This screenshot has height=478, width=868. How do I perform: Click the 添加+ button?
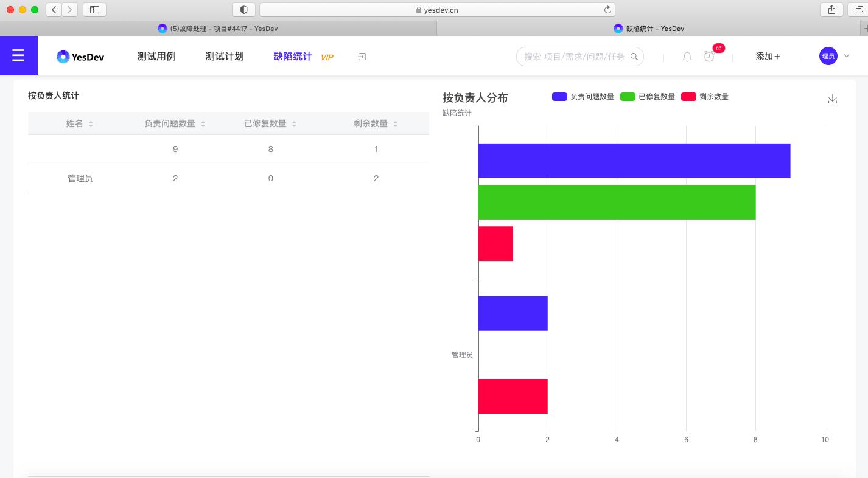[767, 56]
